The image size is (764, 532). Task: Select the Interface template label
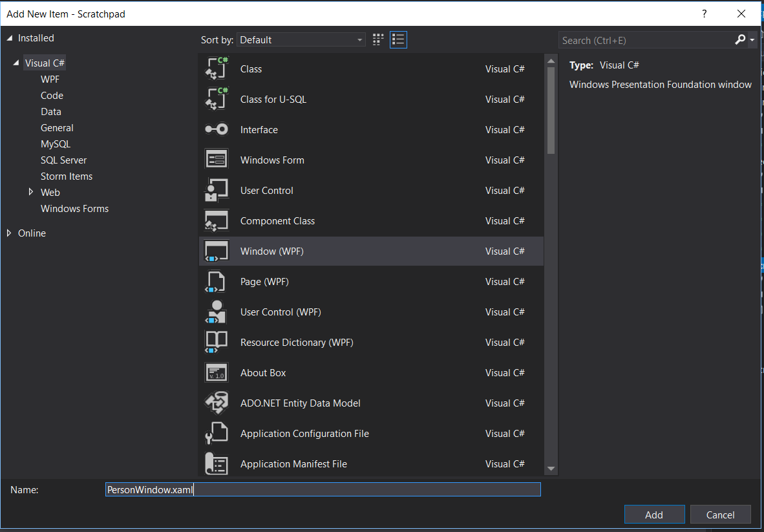click(259, 129)
